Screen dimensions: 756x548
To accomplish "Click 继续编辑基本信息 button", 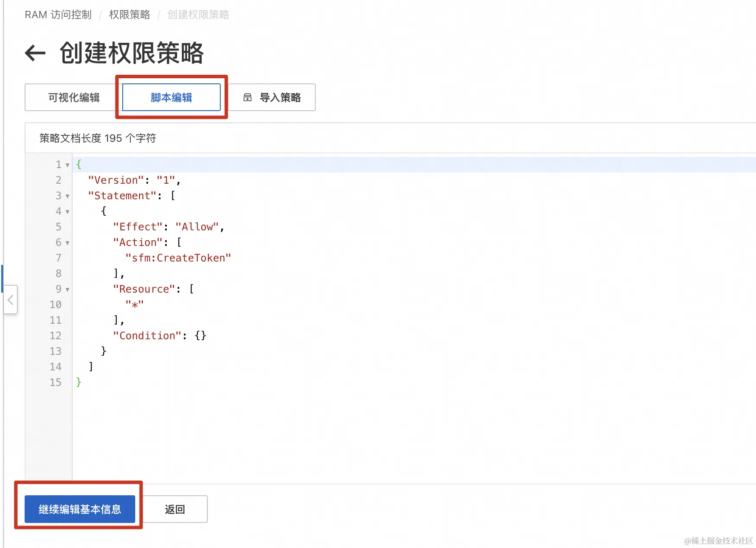I will coord(80,509).
